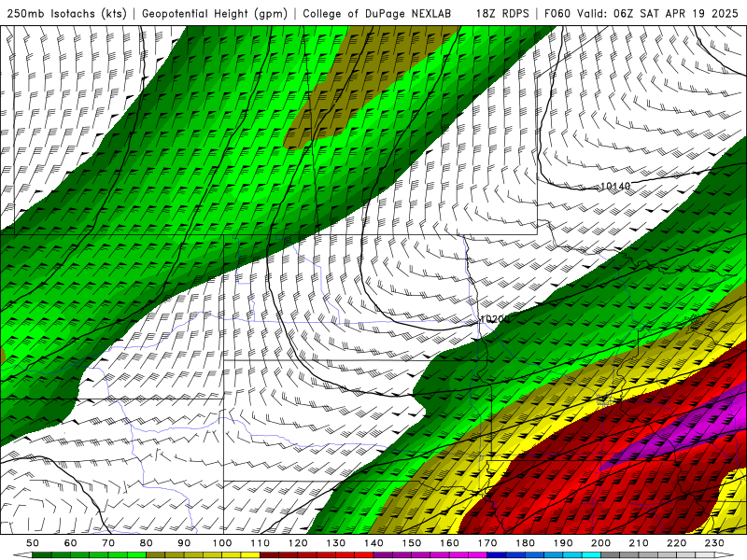This screenshot has height=560, width=747.
Task: Click the 190 value on the color legend
Action: click(563, 543)
